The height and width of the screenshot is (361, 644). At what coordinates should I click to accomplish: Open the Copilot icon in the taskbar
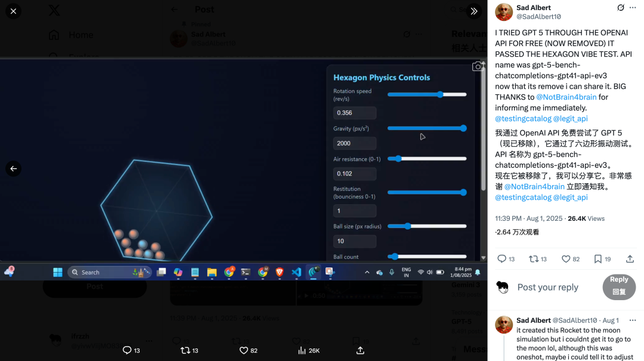(178, 272)
